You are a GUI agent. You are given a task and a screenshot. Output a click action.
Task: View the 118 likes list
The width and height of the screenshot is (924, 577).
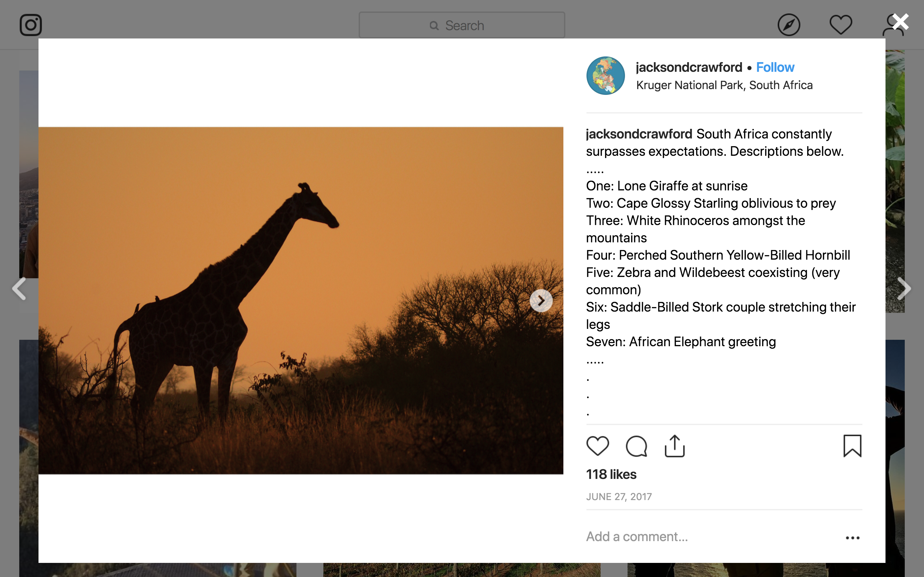tap(611, 474)
